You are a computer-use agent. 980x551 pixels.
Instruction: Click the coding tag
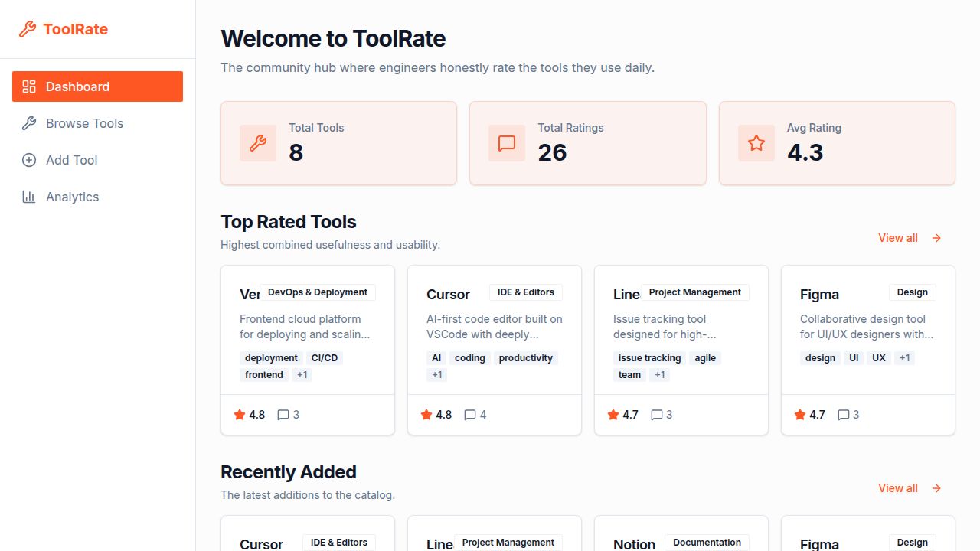tap(470, 358)
